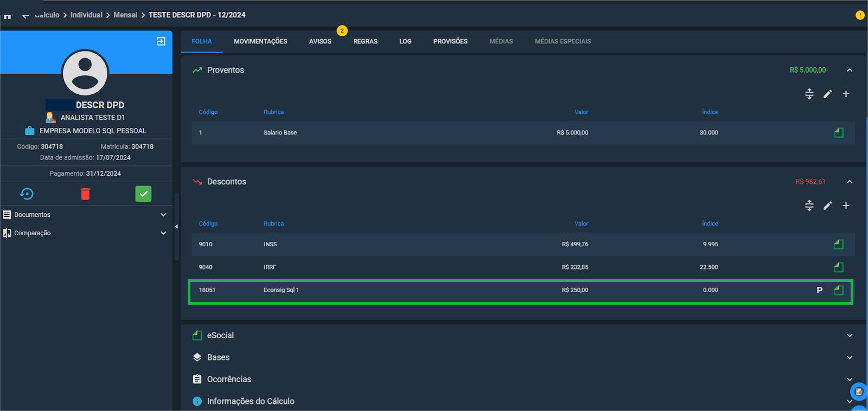The image size is (868, 411).
Task: Open eSocial icon on Salario Base row
Action: pos(839,132)
